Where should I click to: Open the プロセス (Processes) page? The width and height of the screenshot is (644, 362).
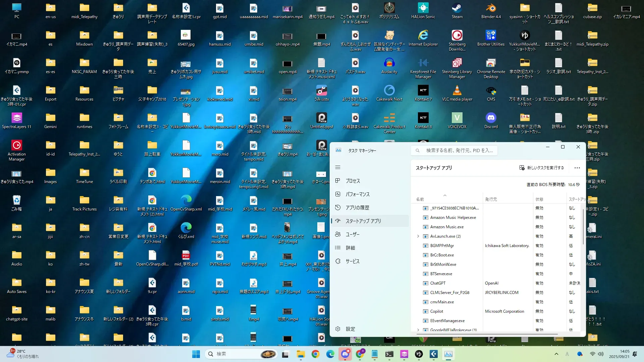pyautogui.click(x=353, y=181)
